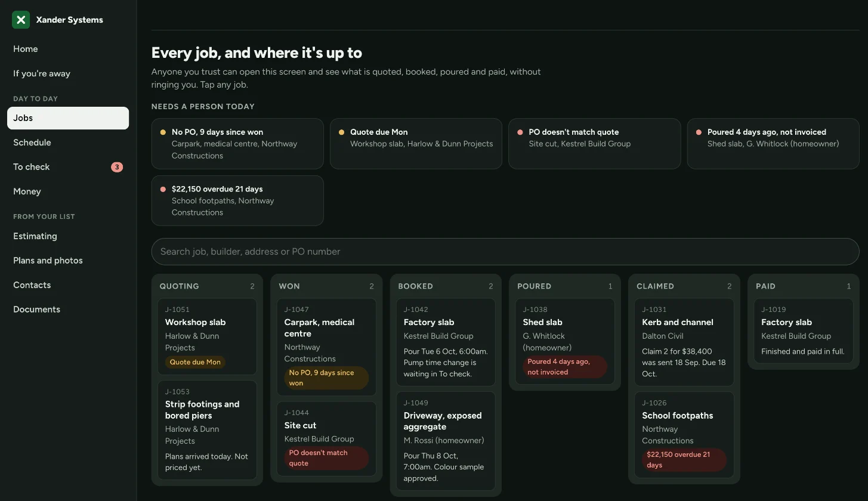Open Plans and photos

pos(68,261)
